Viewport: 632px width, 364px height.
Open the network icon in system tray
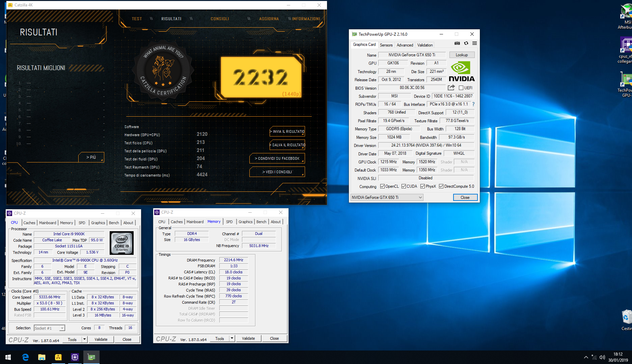point(594,357)
